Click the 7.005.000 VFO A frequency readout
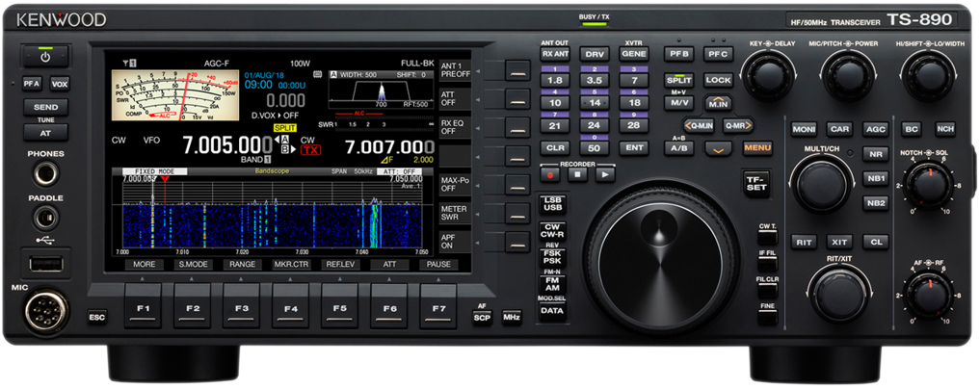This screenshot has height=389, width=980. tap(227, 146)
